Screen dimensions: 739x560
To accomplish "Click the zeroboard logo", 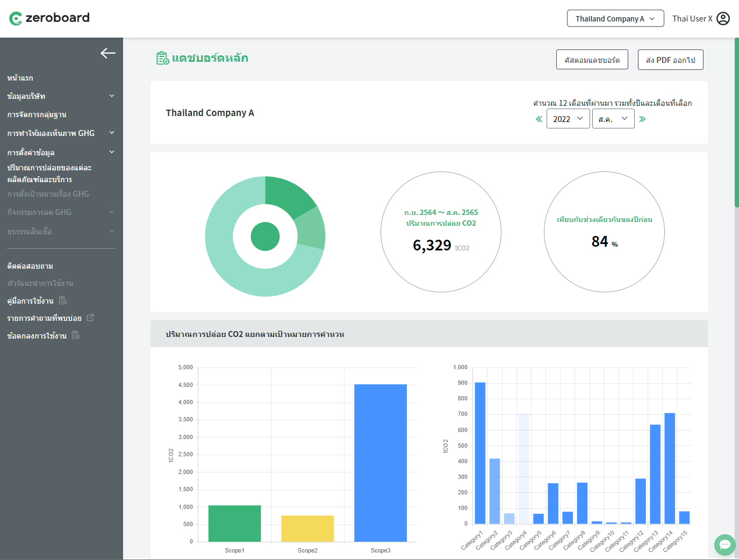I will [x=49, y=18].
